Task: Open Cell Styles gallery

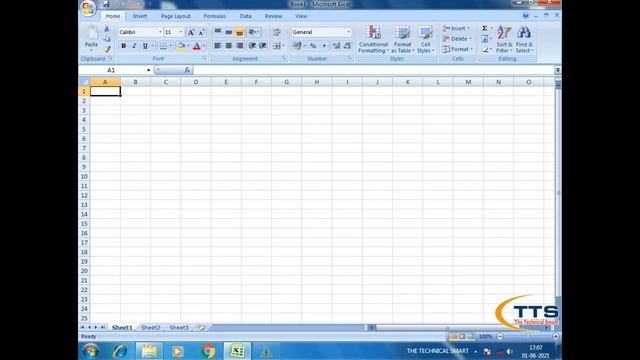Action: [425, 39]
